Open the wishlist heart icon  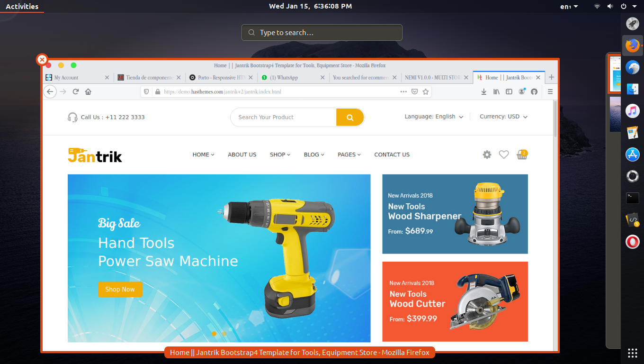(x=504, y=155)
